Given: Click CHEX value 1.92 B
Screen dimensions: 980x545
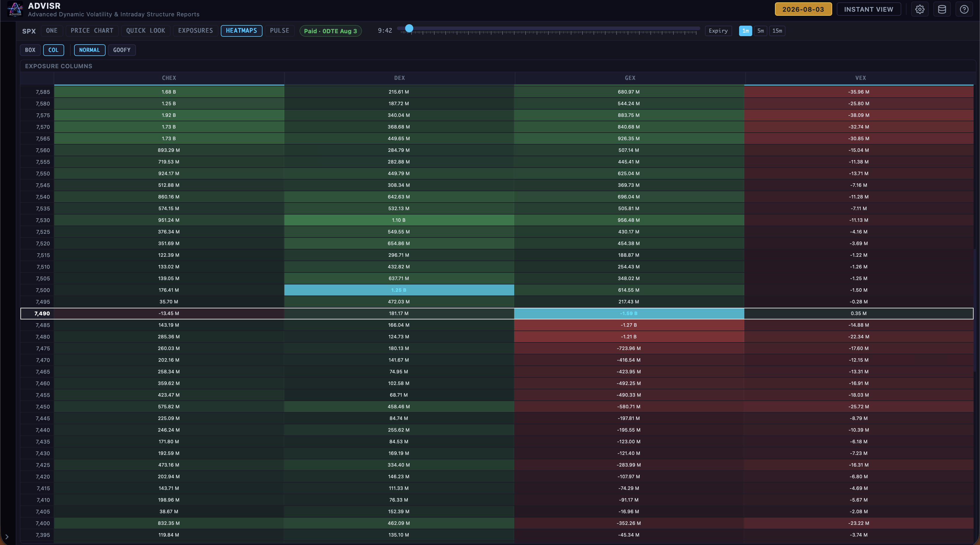Looking at the screenshot, I should [169, 115].
